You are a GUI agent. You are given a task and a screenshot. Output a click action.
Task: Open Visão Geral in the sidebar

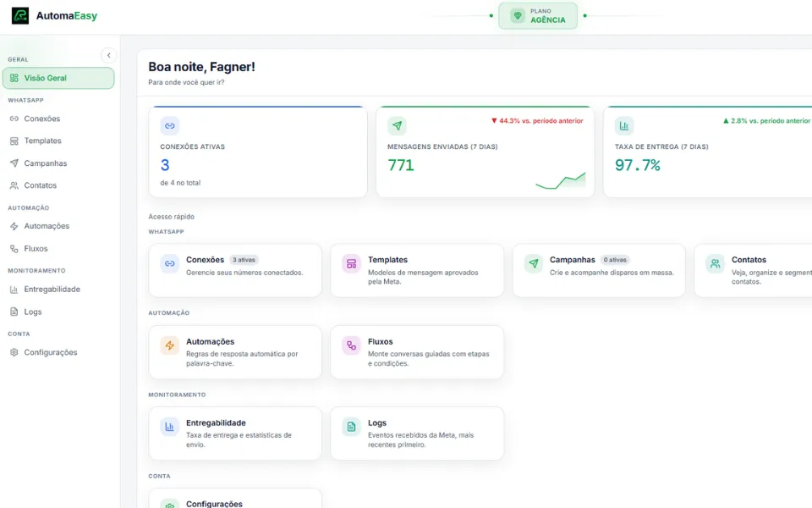pyautogui.click(x=58, y=78)
